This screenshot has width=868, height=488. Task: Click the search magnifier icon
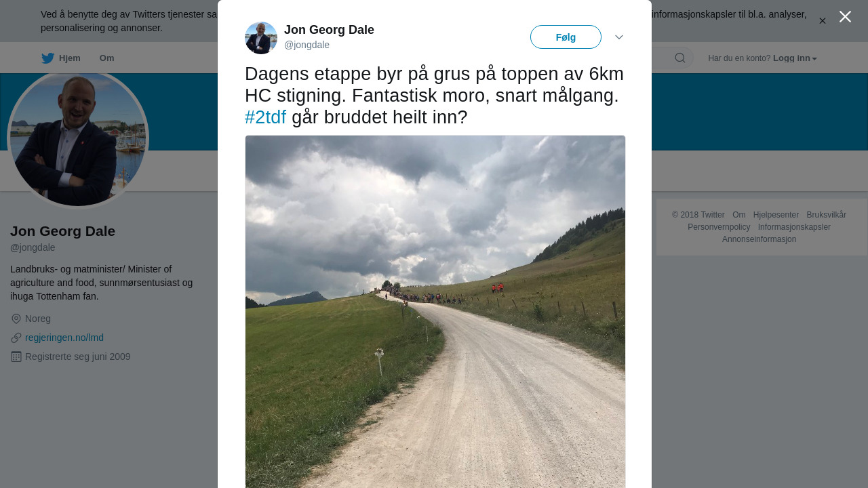[680, 58]
